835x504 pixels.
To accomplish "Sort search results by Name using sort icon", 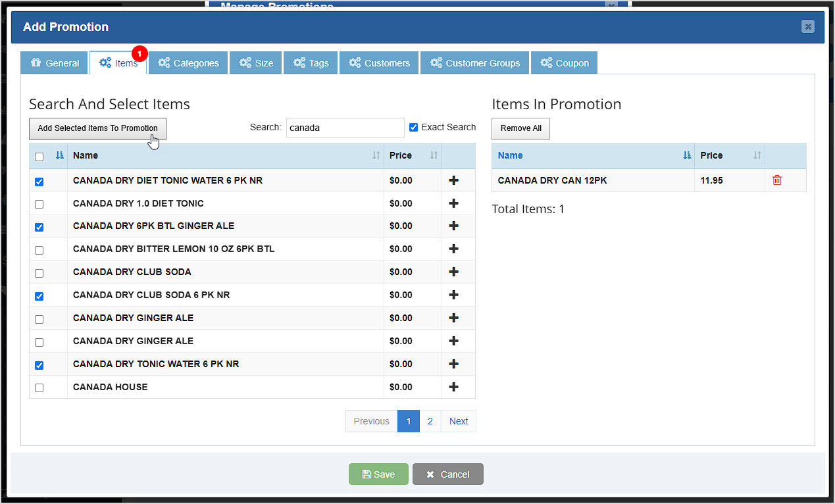I will coord(376,155).
